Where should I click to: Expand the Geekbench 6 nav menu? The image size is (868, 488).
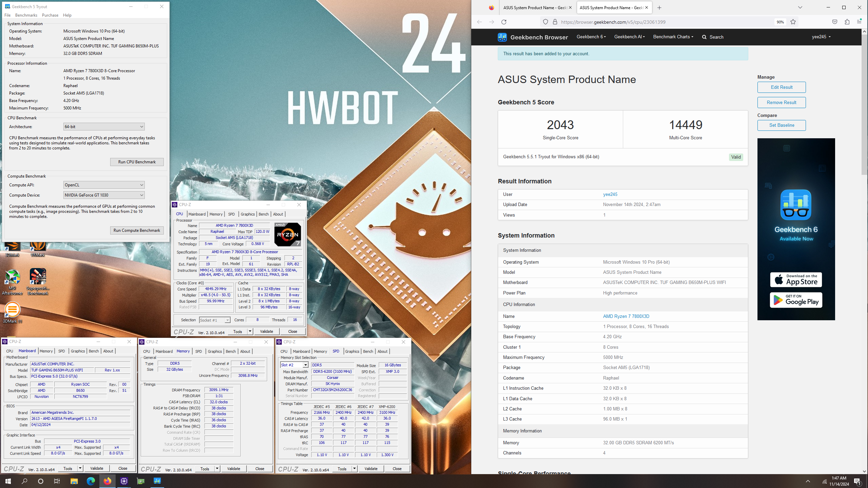[591, 37]
